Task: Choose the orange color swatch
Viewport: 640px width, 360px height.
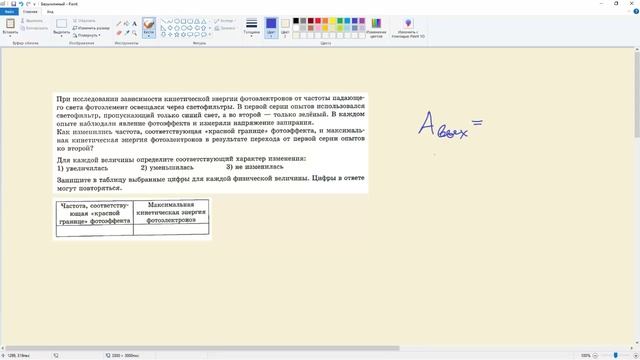Action: click(325, 21)
